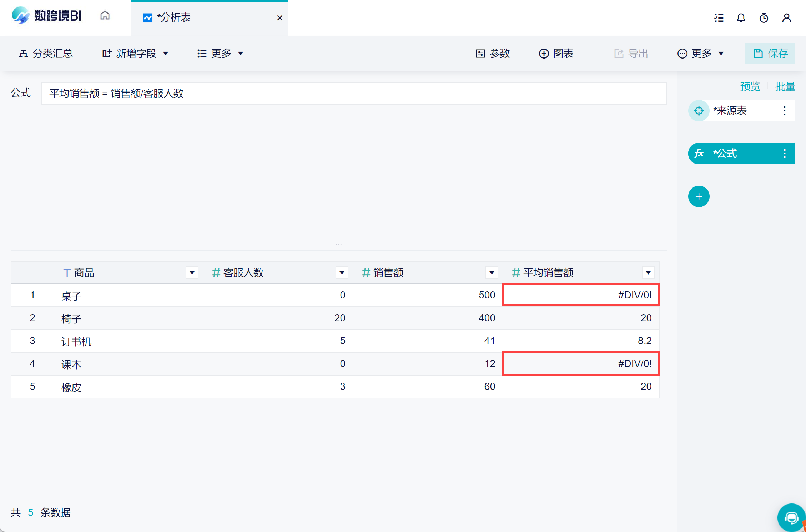Click the 预览 link

pos(750,86)
